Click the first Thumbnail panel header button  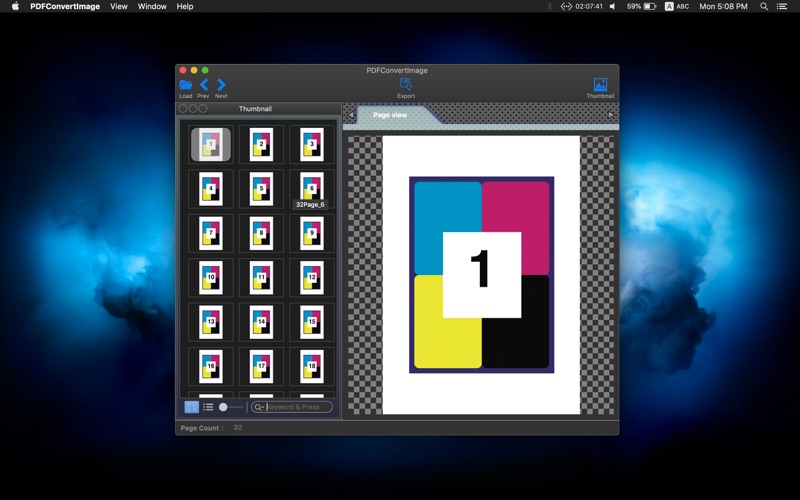tap(183, 109)
